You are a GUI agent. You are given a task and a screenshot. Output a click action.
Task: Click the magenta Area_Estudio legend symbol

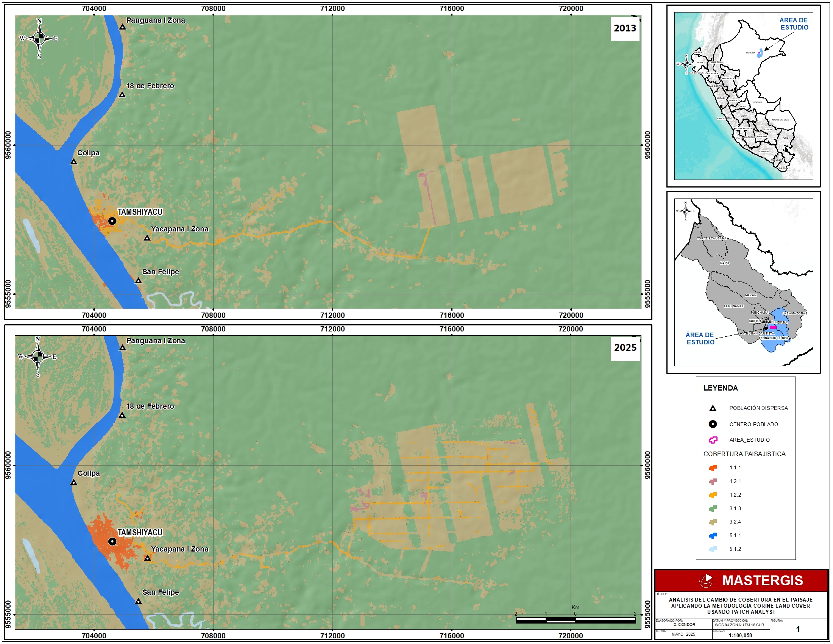pos(713,440)
